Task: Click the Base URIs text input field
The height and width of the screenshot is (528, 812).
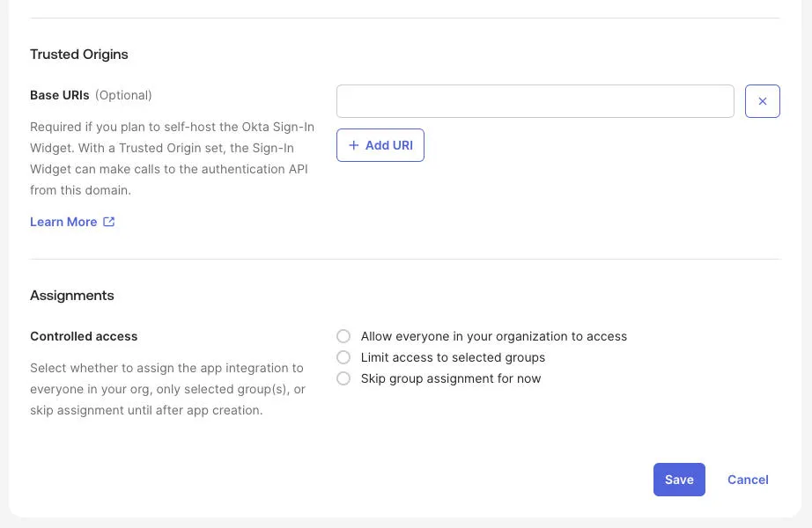Action: click(535, 101)
